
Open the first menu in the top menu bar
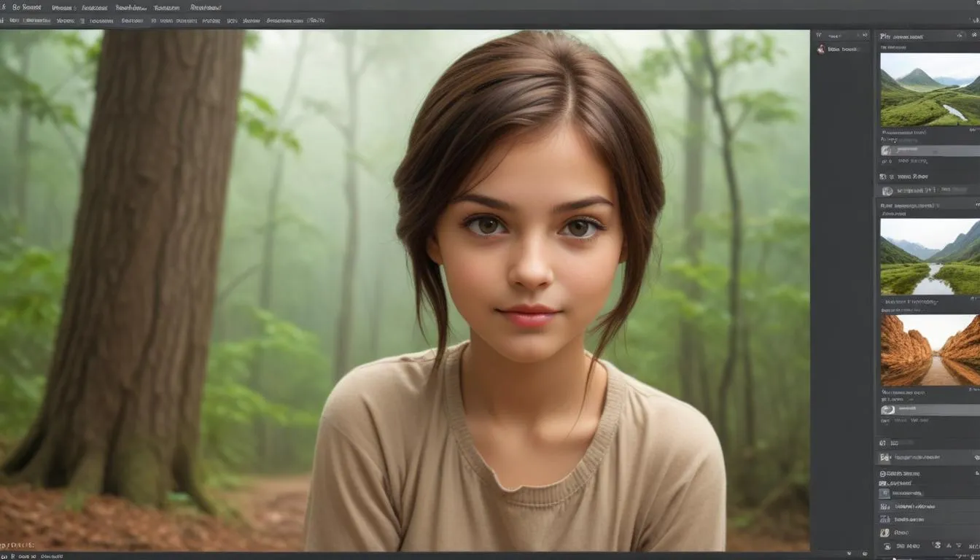[x=26, y=7]
